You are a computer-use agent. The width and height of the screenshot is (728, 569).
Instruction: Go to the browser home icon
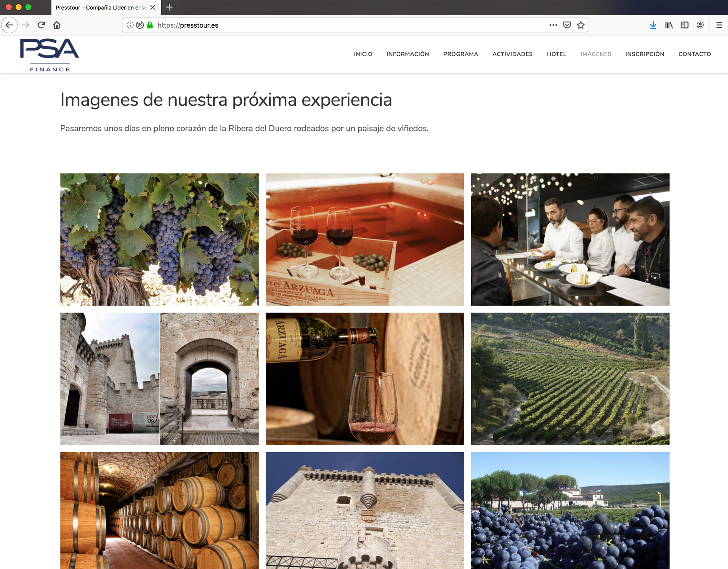tap(57, 25)
